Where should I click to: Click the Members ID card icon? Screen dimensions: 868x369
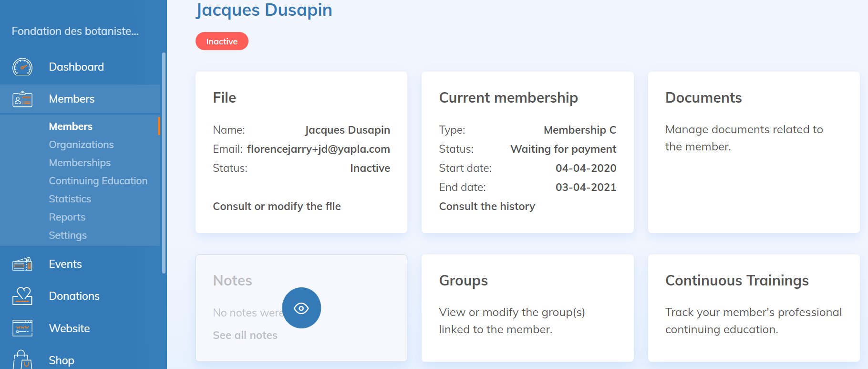pos(22,99)
